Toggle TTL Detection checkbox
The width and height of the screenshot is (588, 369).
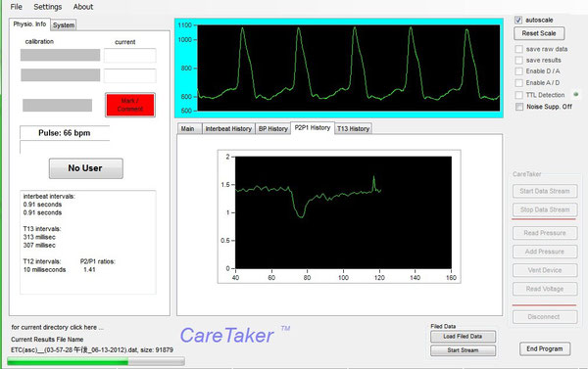pyautogui.click(x=519, y=95)
